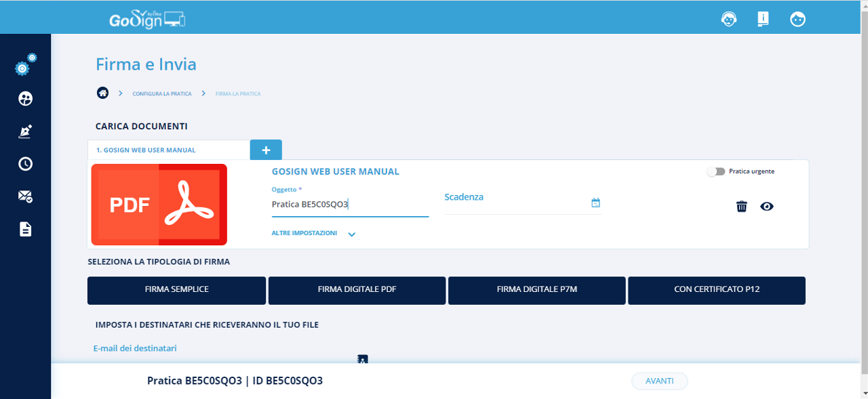The width and height of the screenshot is (868, 399).
Task: Click the user profile face icon
Action: (797, 19)
